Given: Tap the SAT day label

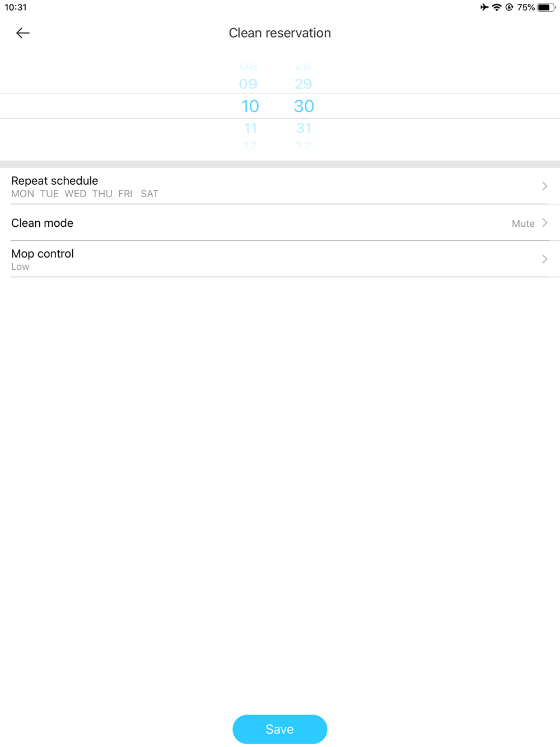Looking at the screenshot, I should pos(150,194).
